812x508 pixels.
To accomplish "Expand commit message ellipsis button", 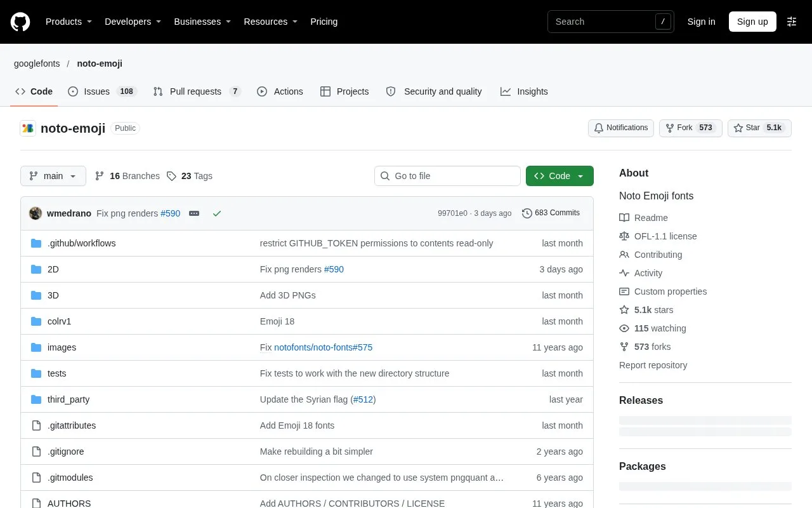I will coord(194,213).
